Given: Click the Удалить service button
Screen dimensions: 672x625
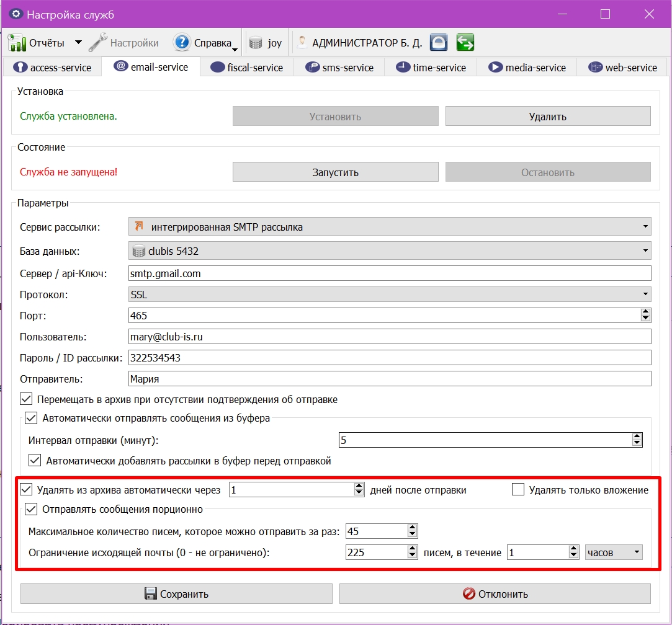Looking at the screenshot, I should click(x=548, y=116).
